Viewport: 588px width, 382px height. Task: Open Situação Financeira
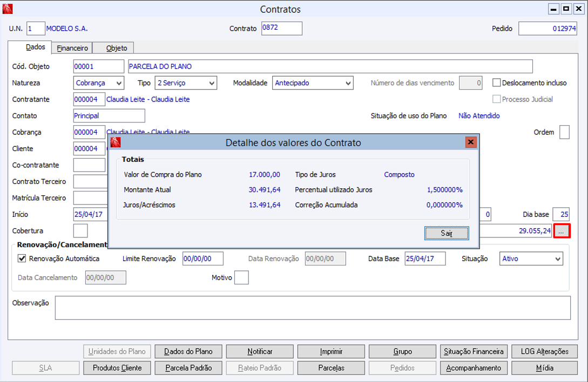click(474, 351)
